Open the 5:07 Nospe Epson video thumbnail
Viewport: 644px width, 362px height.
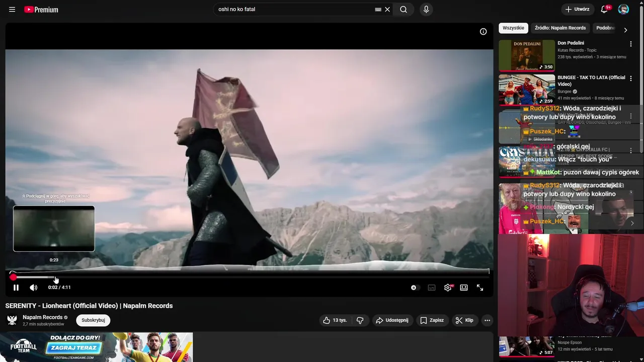coord(527,346)
